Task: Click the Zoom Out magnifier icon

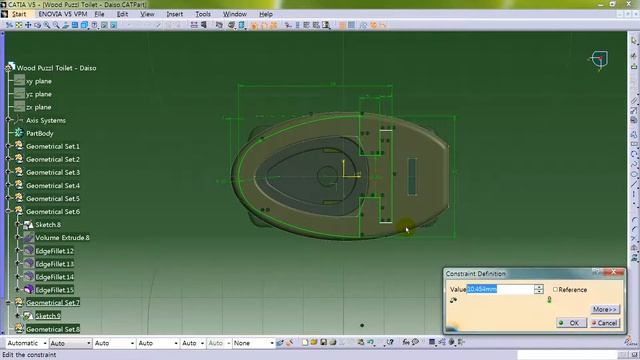Action: 56,25
